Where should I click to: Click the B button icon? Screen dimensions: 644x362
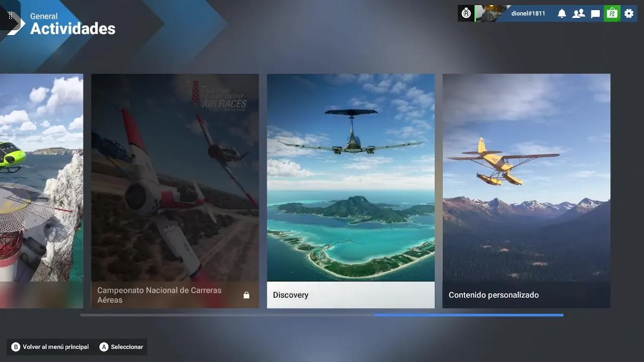pyautogui.click(x=16, y=347)
